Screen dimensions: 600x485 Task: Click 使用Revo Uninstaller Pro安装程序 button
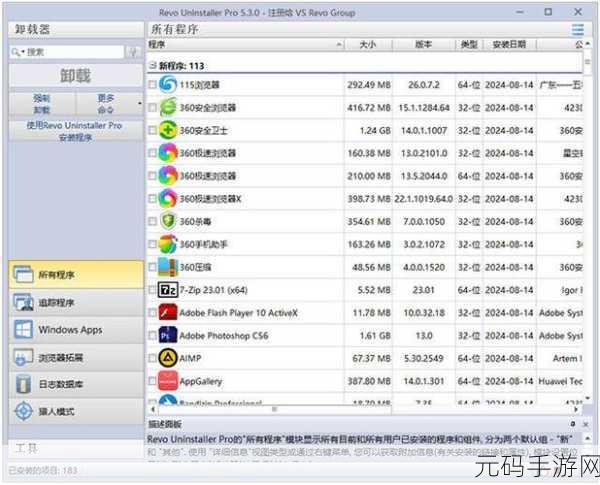pyautogui.click(x=76, y=131)
